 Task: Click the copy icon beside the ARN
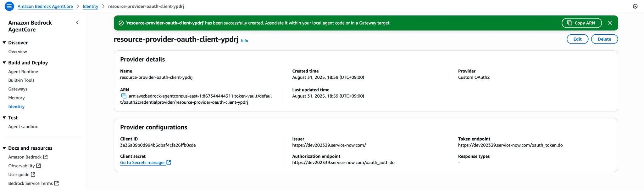124,96
